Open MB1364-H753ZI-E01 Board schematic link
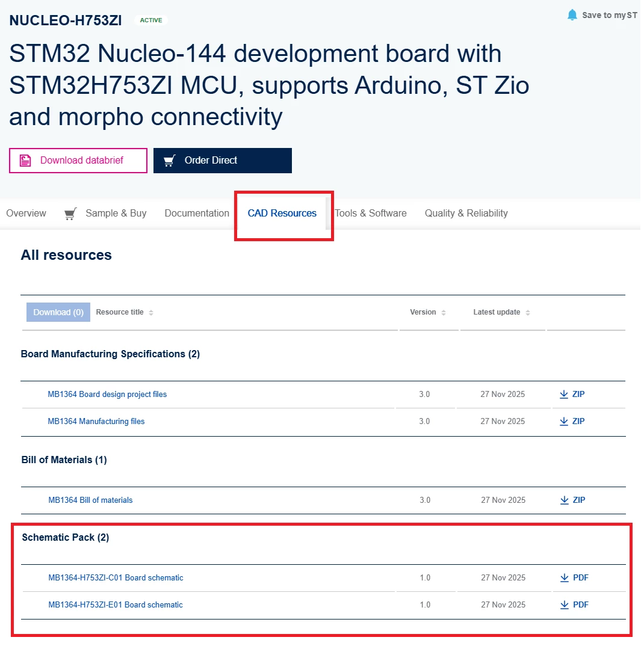 116,605
